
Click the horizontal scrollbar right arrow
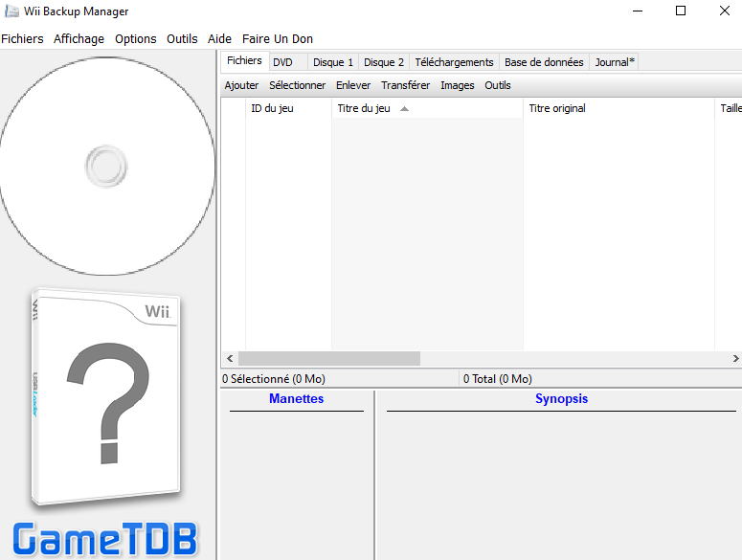[x=735, y=358]
